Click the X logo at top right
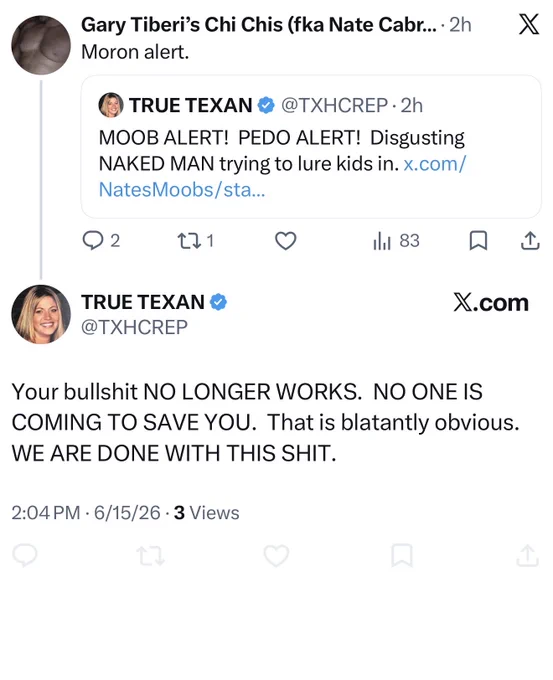 (529, 24)
